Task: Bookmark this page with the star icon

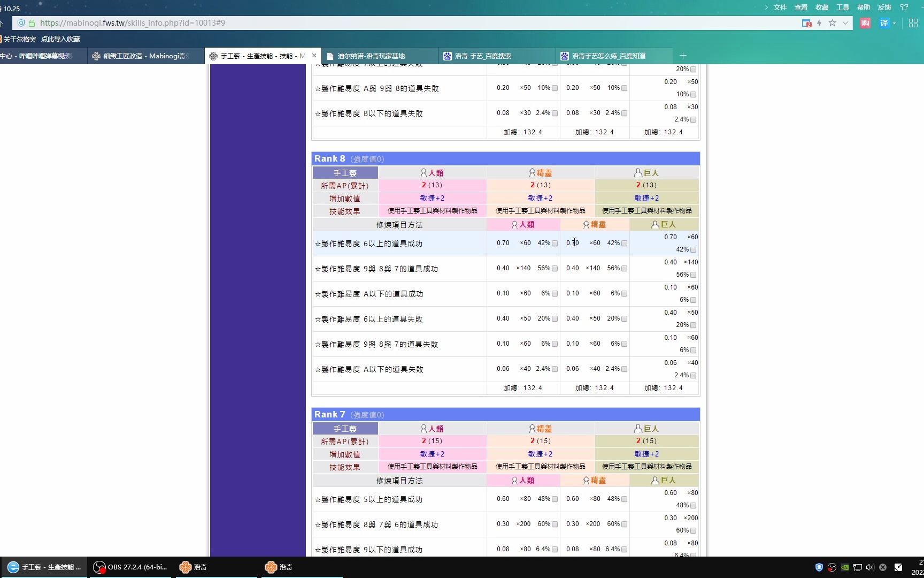Action: [x=832, y=23]
